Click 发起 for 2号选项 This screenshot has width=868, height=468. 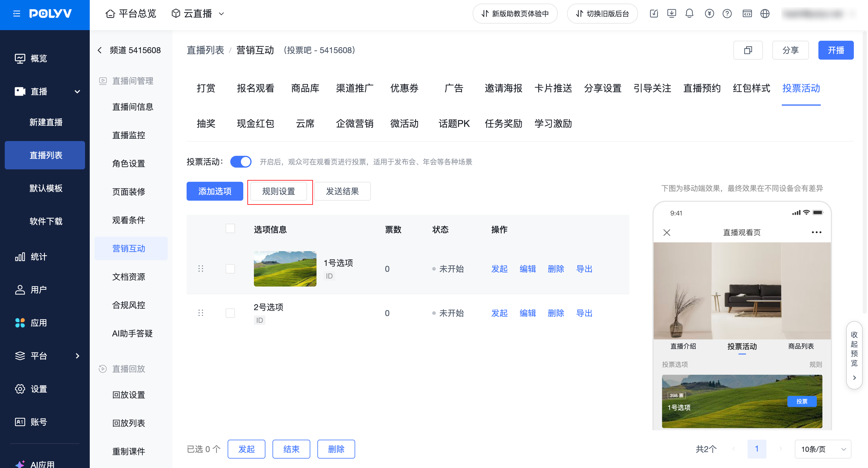pos(499,313)
